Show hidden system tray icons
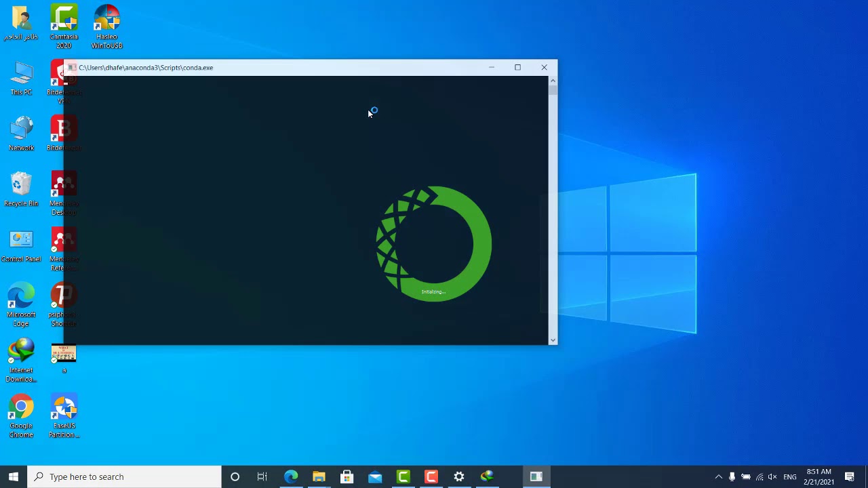This screenshot has height=488, width=868. (719, 476)
